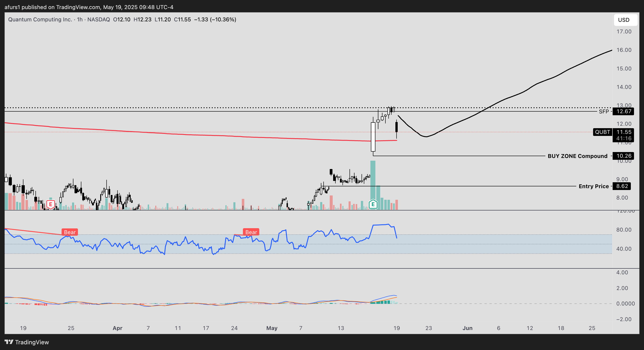Click the 15.00 price axis value
Viewport: 644px width, 350px height.
pyautogui.click(x=624, y=68)
